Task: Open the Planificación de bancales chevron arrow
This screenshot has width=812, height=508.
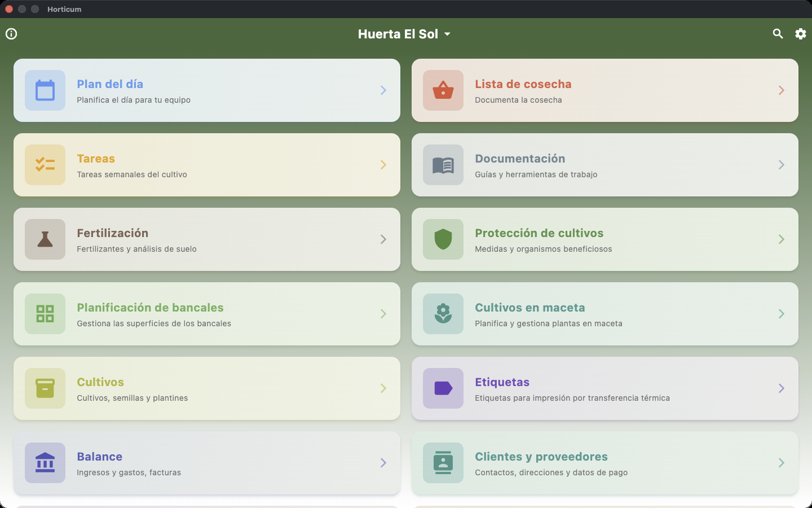Action: [x=383, y=314]
